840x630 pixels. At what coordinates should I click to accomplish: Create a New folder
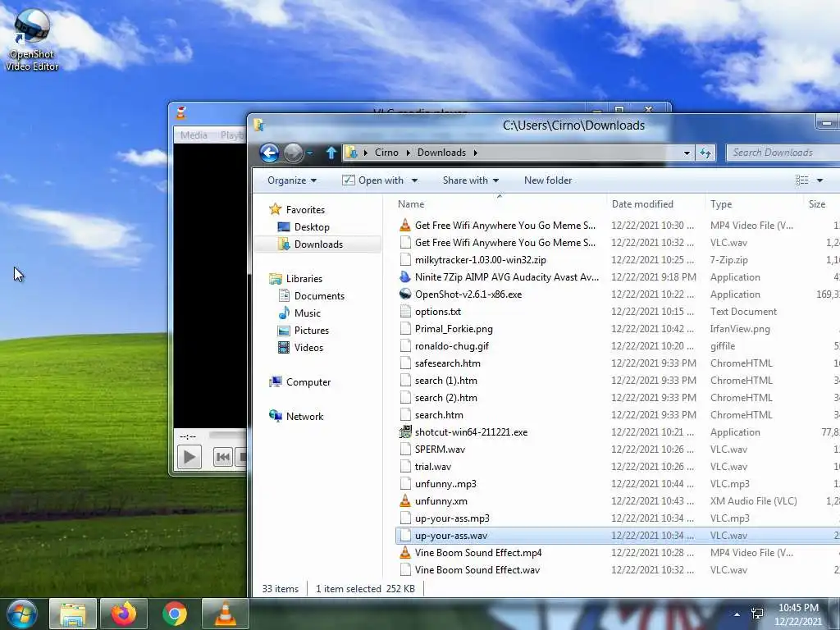547,180
